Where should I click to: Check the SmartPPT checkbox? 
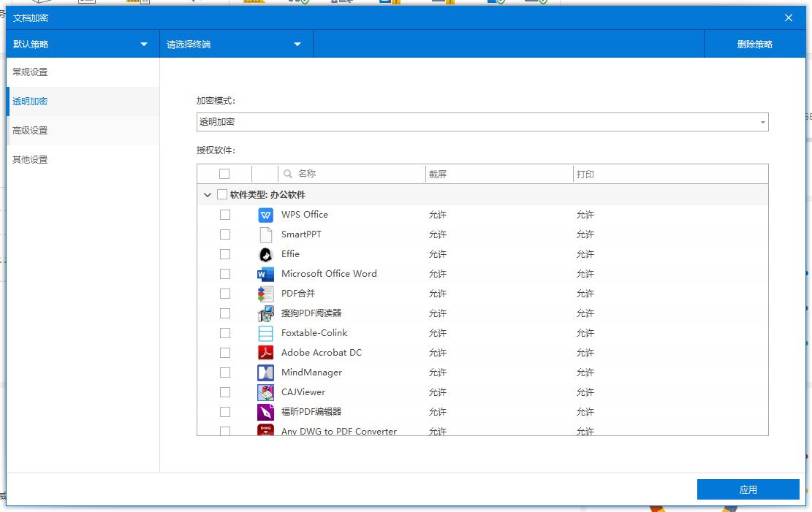click(224, 234)
